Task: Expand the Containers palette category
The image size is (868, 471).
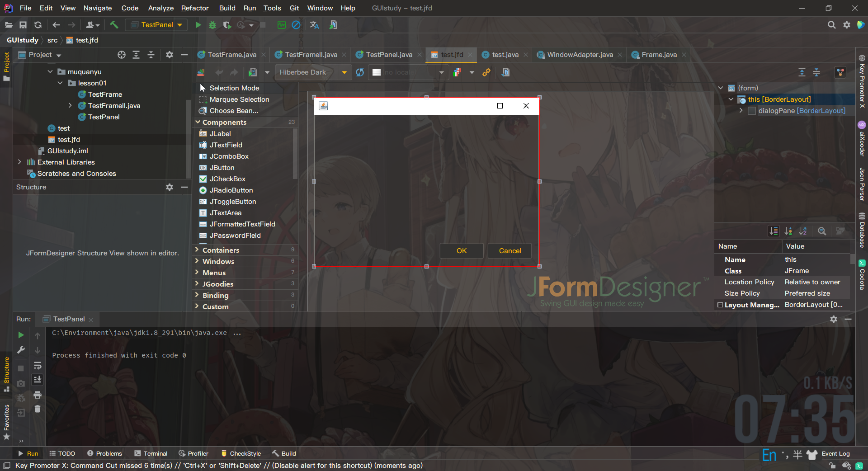Action: pos(198,250)
